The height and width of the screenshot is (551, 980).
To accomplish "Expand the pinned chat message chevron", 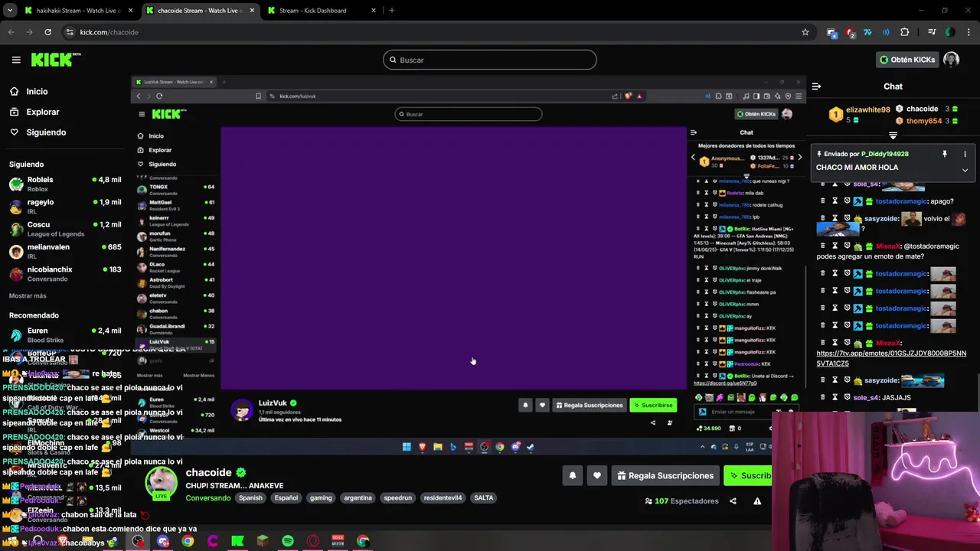I will tap(965, 170).
